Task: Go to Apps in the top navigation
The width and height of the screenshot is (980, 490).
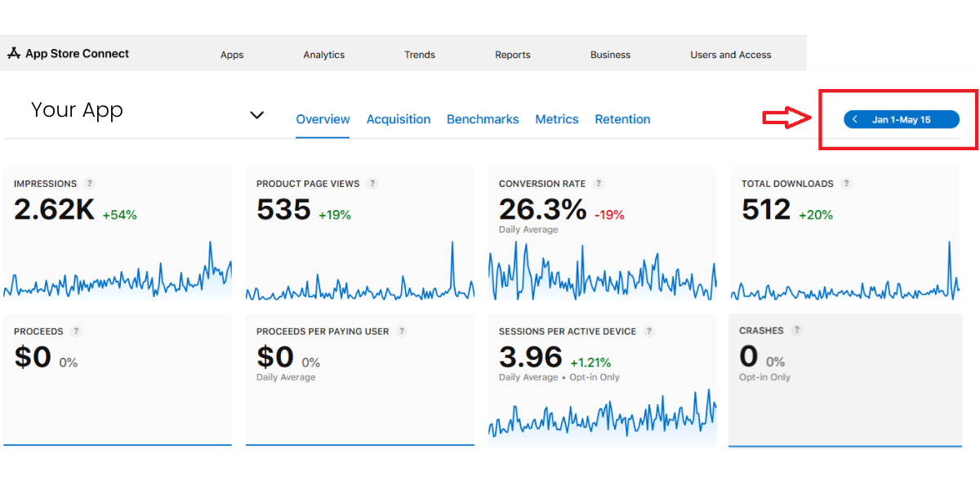Action: 232,55
